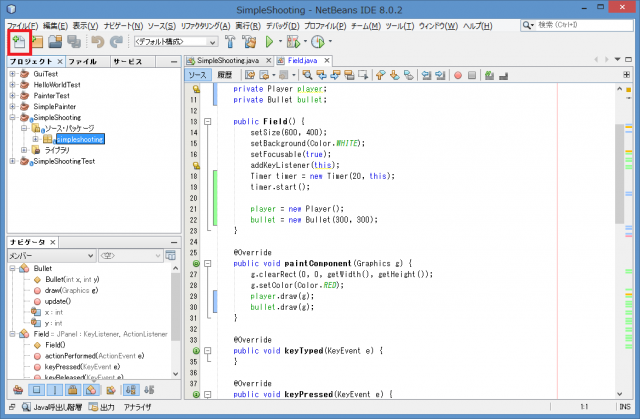Expand the GuiTest project node
640x419 pixels.
click(x=12, y=74)
